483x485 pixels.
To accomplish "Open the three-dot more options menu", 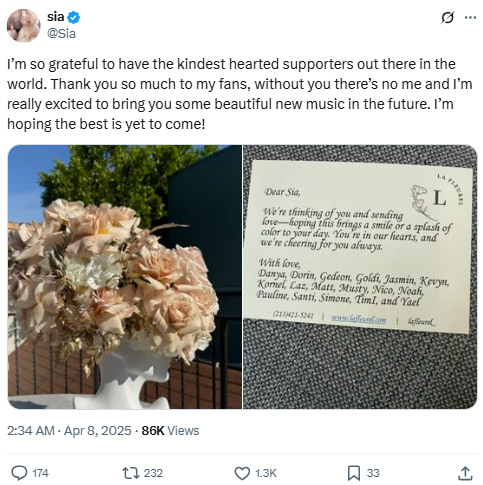I will point(470,17).
